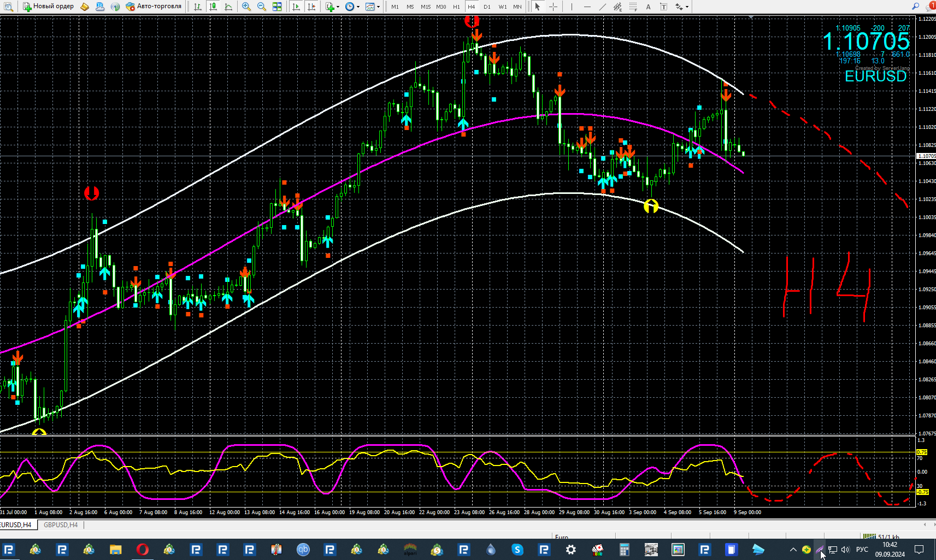Select the line chart mode icon

[x=228, y=7]
